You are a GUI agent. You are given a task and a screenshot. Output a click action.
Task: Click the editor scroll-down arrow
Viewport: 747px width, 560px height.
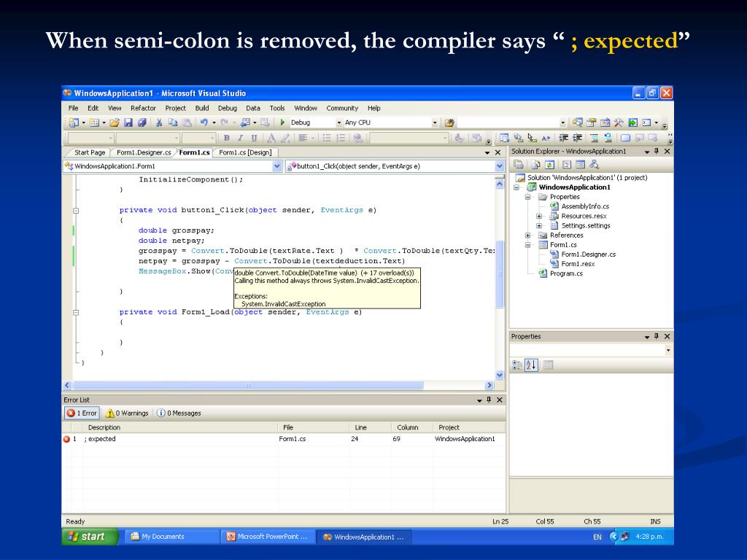coord(500,375)
